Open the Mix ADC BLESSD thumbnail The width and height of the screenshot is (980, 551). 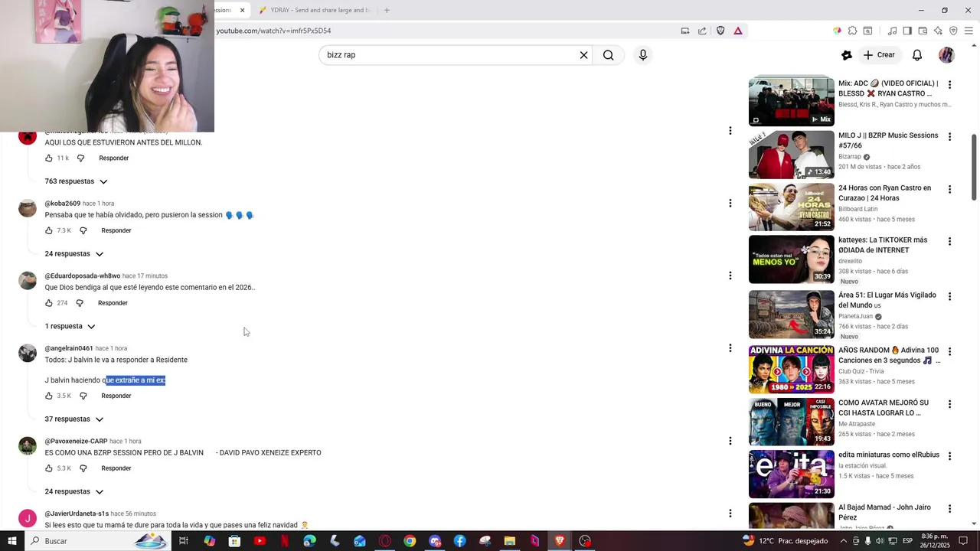click(x=791, y=101)
